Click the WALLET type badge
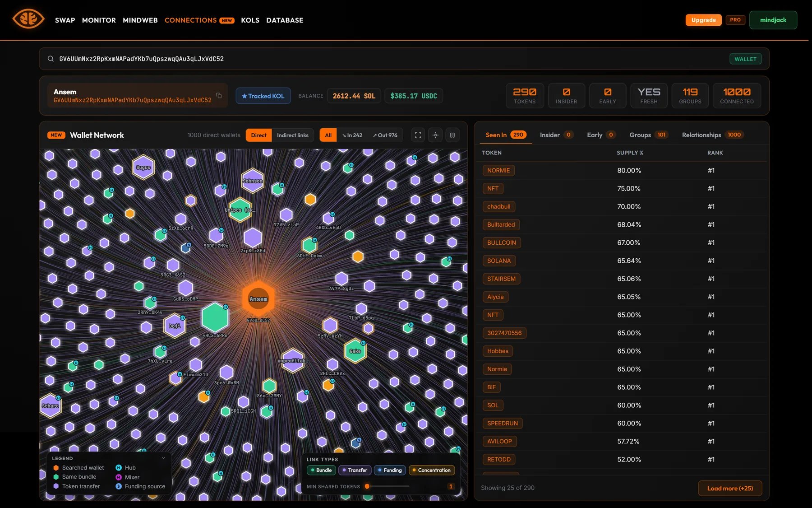 coord(745,59)
